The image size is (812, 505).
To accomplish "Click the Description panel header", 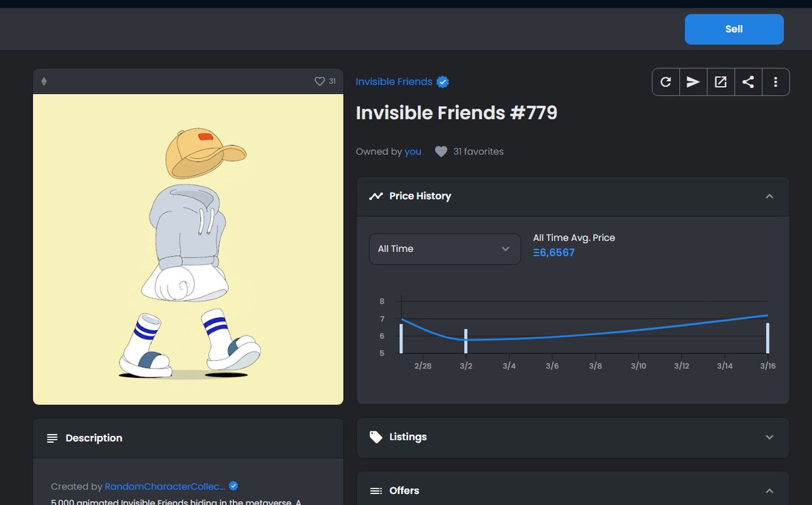I will pyautogui.click(x=188, y=438).
